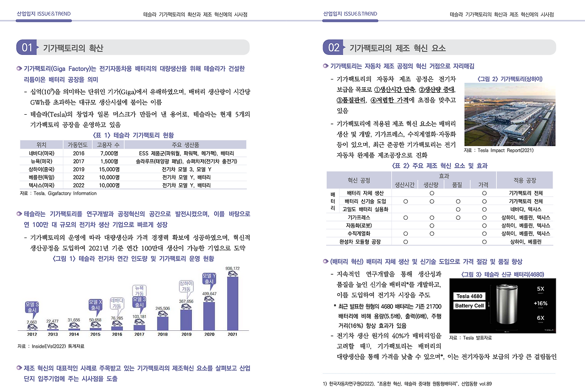Click the '〈표 1〉 테슬라 기가팩토리 현황' table title
Screen dimensions: 585x392
pyautogui.click(x=133, y=135)
